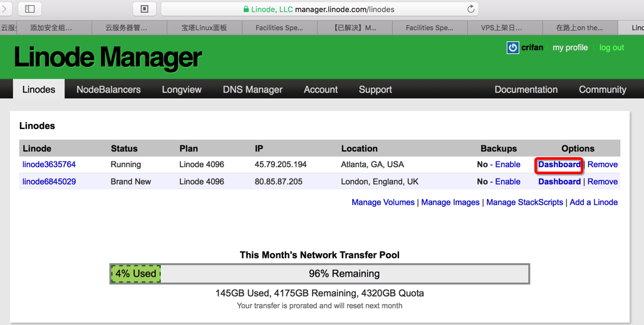644x325 pixels.
Task: Click the power icon beside crifan
Action: [x=512, y=48]
